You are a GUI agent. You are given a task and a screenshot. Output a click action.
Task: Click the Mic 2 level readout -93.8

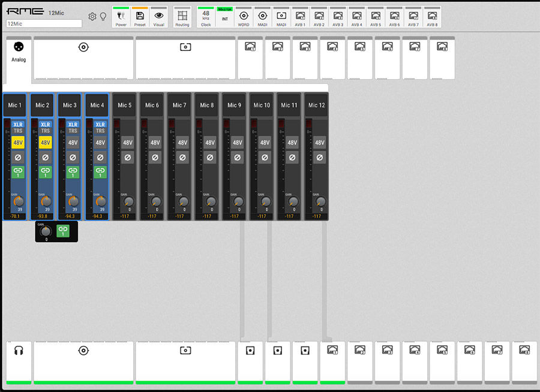[43, 216]
